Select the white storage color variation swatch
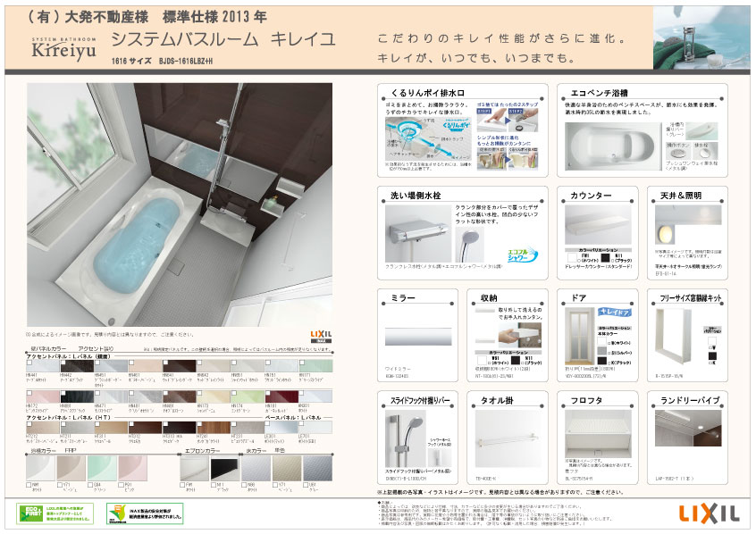756x534 pixels. tap(483, 360)
